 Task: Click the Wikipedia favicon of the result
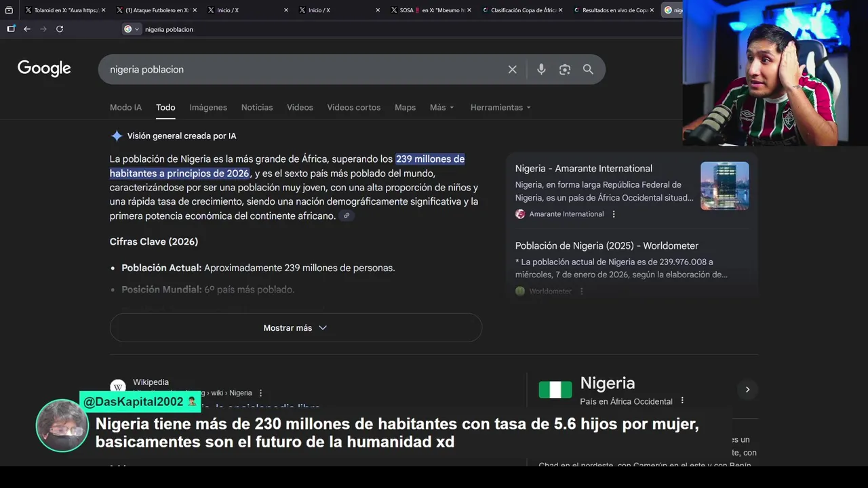pyautogui.click(x=118, y=386)
